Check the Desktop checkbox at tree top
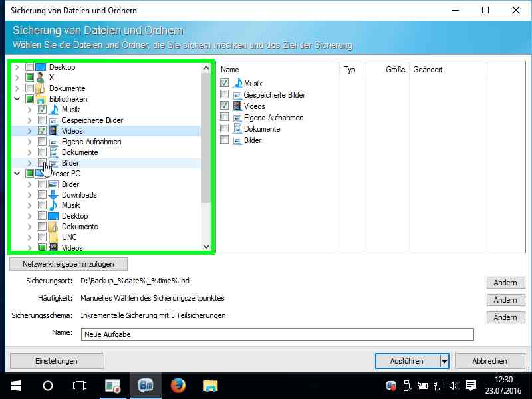 click(x=29, y=67)
